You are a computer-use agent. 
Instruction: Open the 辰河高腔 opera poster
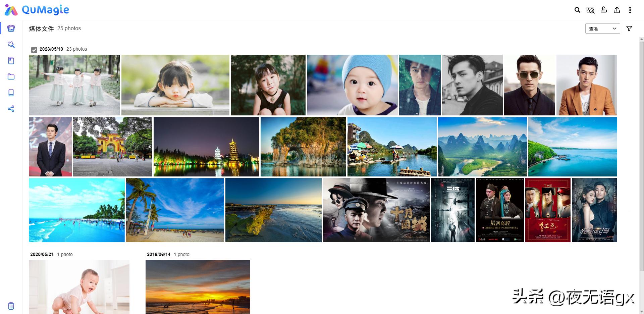tap(500, 210)
